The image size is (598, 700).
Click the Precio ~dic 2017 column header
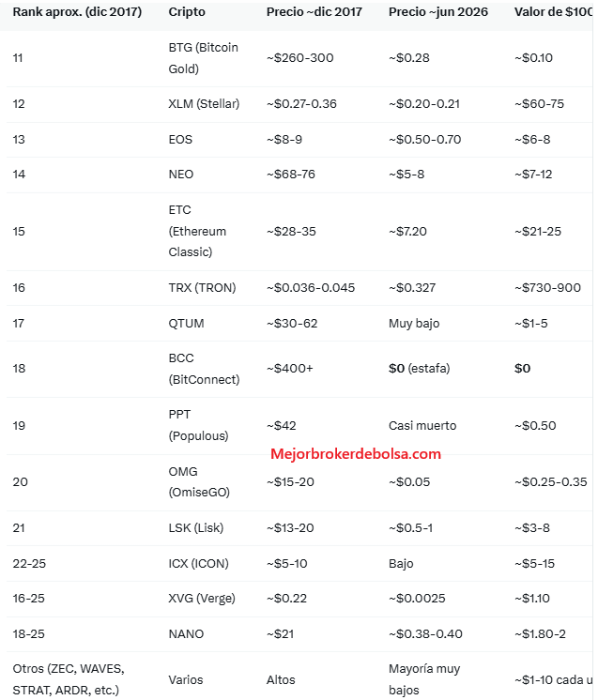click(314, 12)
